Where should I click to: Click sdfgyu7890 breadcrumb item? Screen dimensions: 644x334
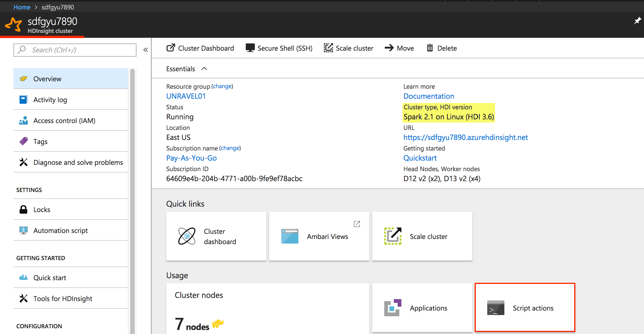[x=58, y=7]
